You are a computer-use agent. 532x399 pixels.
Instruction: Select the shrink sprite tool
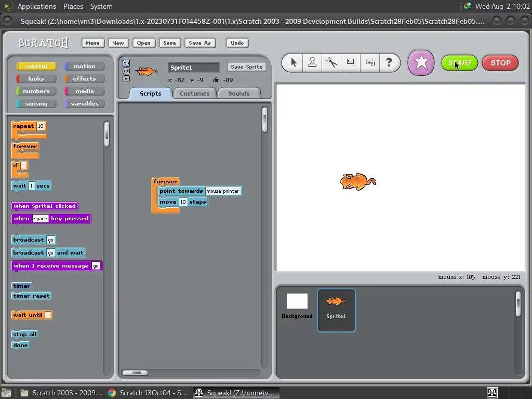tap(370, 62)
